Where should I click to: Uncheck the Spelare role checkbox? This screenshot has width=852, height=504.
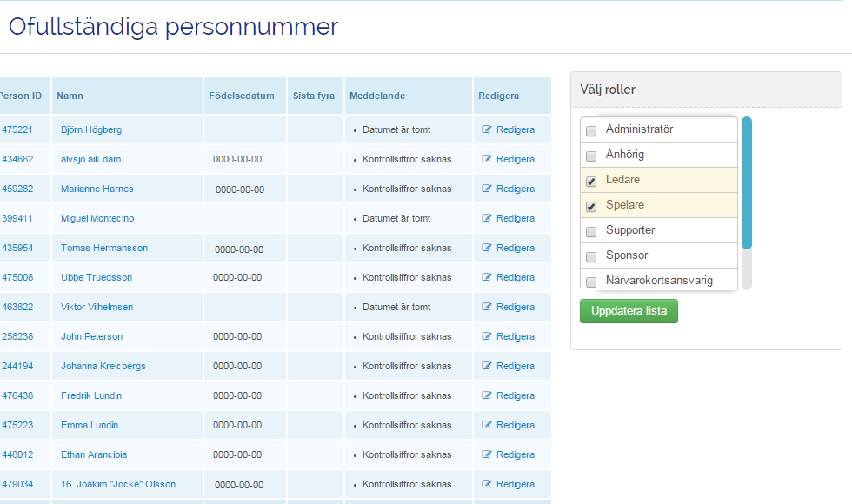pyautogui.click(x=591, y=207)
